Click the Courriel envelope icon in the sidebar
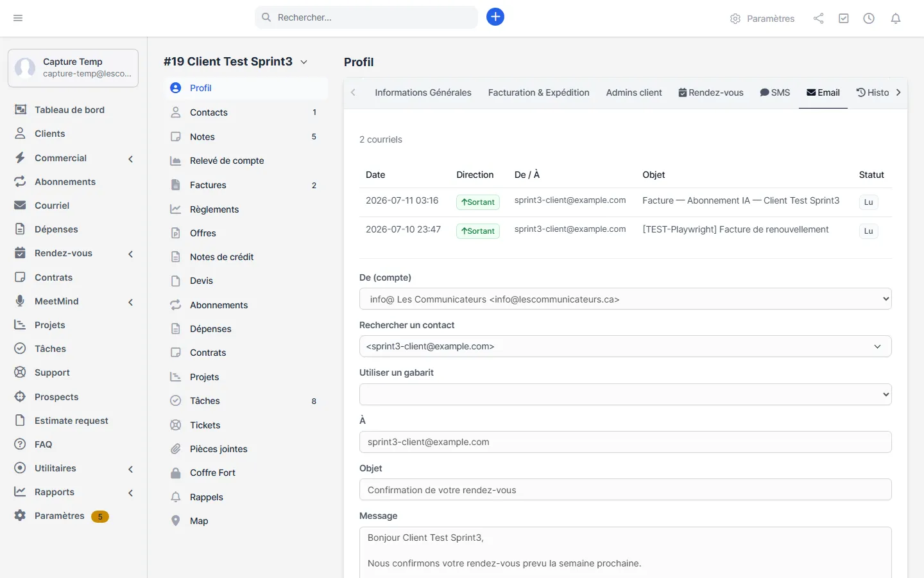 21,206
